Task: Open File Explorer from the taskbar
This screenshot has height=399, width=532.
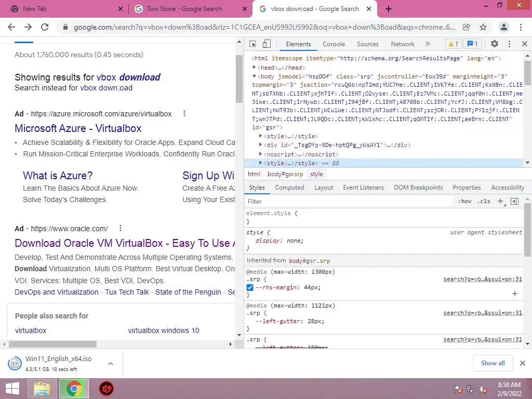Action: 42,389
